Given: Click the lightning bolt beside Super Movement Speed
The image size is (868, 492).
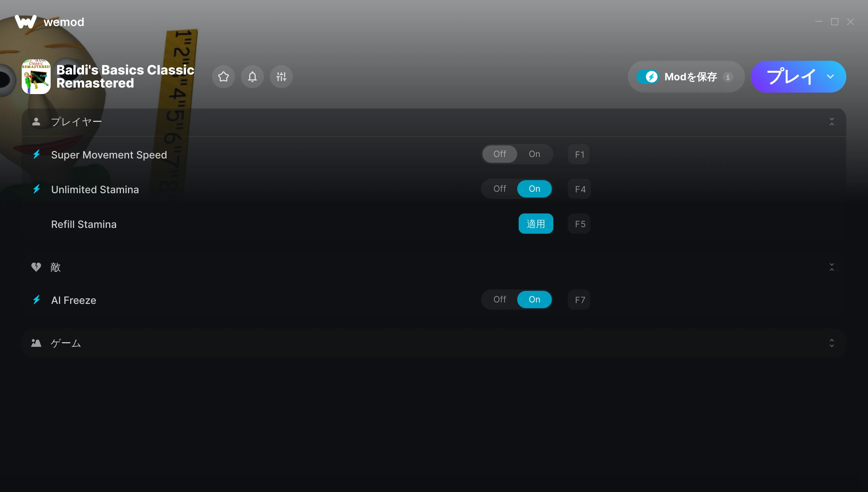Looking at the screenshot, I should pos(37,154).
